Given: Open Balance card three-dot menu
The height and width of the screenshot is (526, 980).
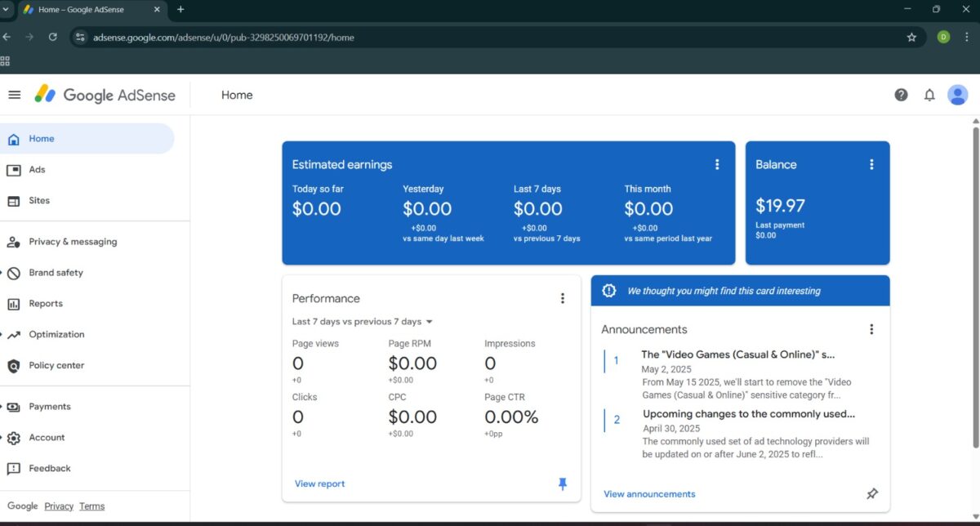Looking at the screenshot, I should coord(871,164).
